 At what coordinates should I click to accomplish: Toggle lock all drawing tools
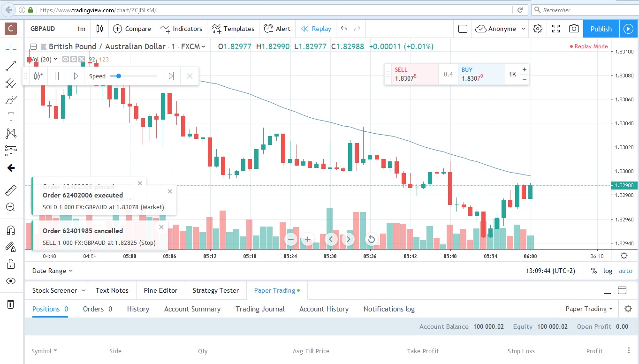pos(10,264)
